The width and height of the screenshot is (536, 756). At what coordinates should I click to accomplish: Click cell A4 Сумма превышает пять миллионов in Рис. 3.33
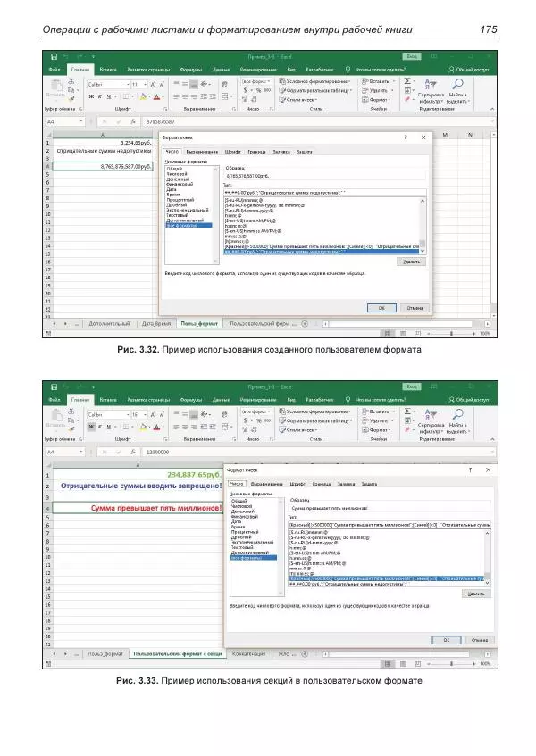tap(137, 508)
